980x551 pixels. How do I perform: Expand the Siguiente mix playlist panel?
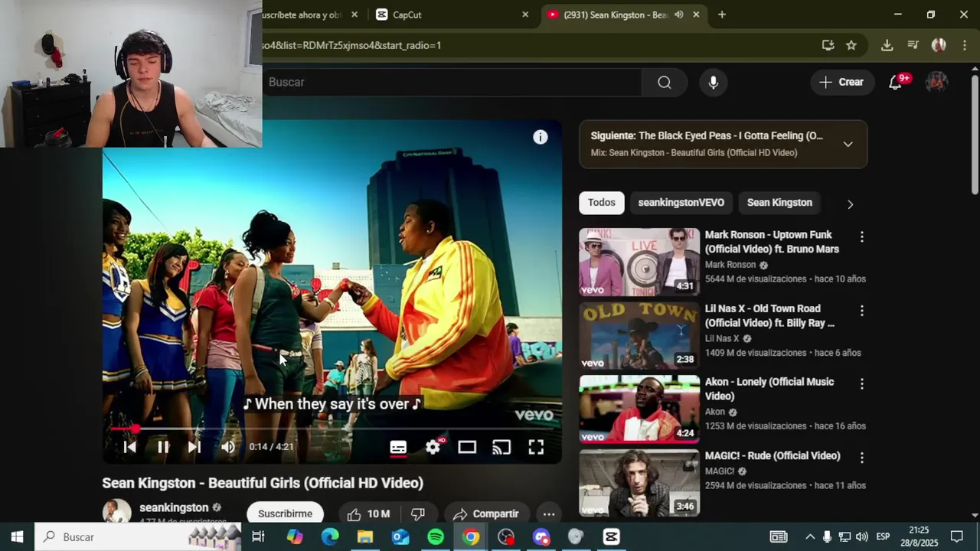pos(848,144)
